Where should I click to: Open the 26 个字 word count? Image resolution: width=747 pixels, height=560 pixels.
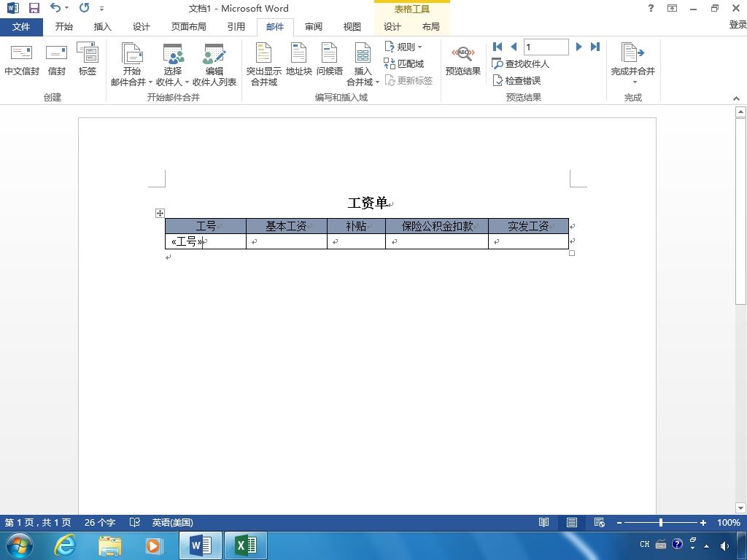point(99,522)
